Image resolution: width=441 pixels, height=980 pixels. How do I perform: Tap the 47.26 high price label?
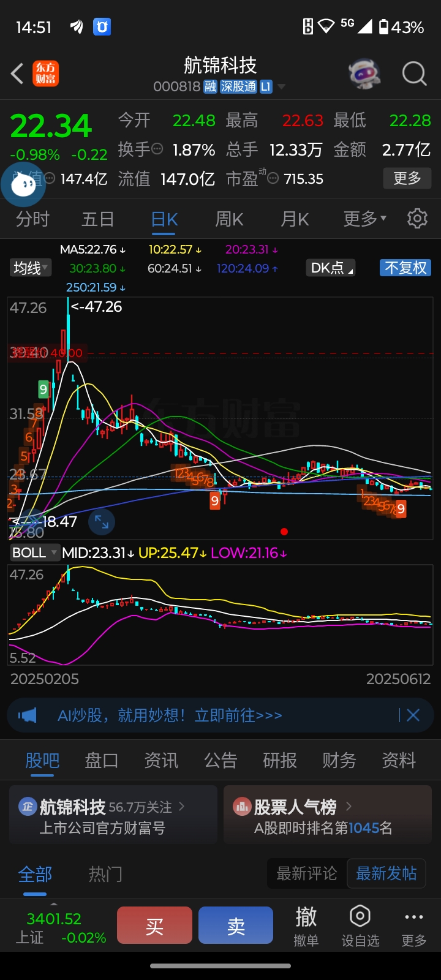pyautogui.click(x=96, y=306)
